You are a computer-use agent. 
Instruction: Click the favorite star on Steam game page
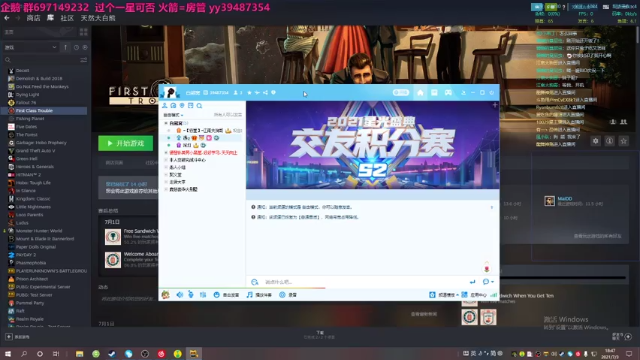[623, 141]
